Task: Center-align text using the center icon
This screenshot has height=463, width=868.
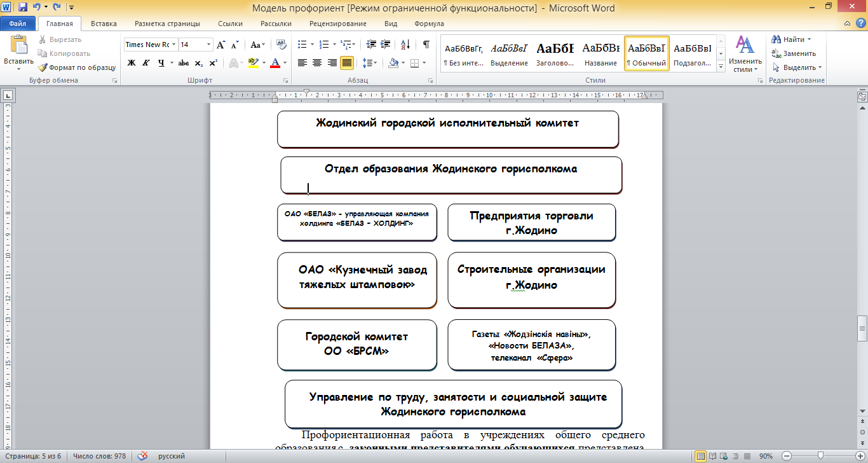Action: (x=317, y=63)
